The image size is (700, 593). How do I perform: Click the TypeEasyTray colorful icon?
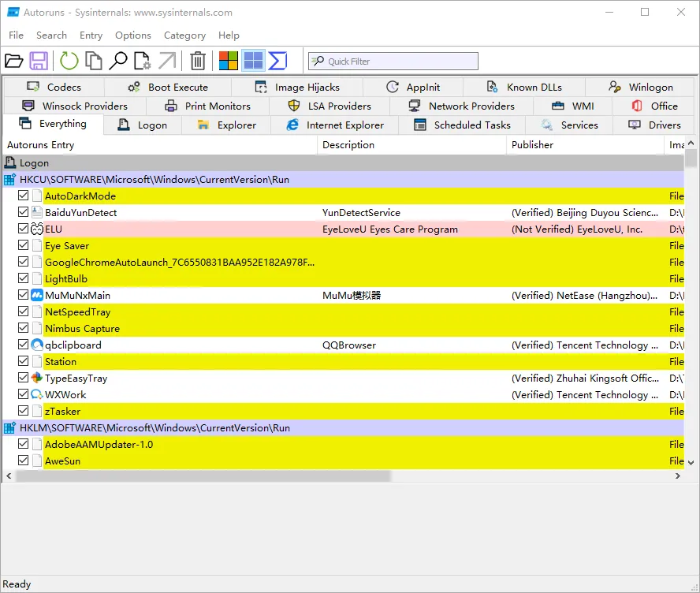tap(37, 377)
